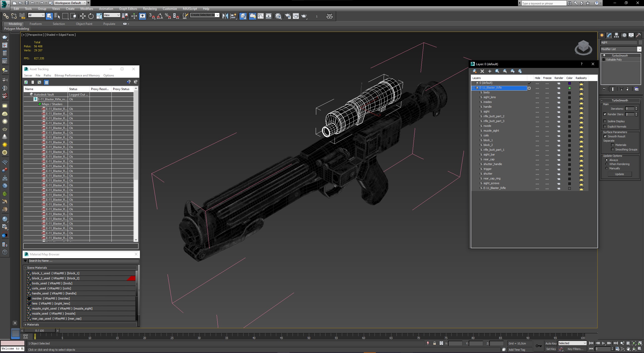This screenshot has height=353, width=644.
Task: Click the Freeze/Unfreeze All Layers icon
Action: (520, 71)
